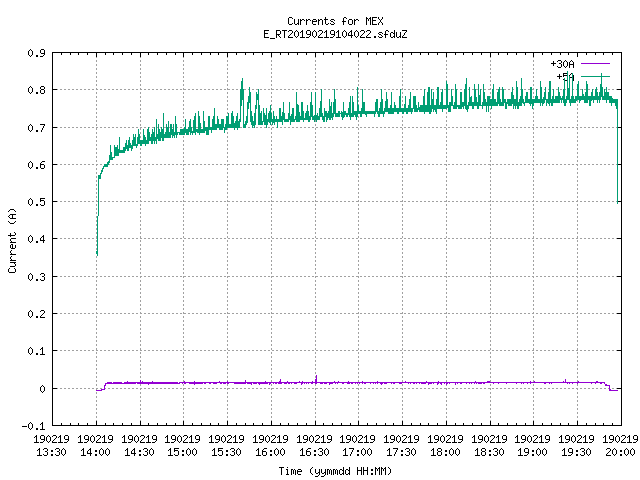Screen dimensions: 640x480
Task: Click the chart title "Currents for MEX"
Action: (x=335, y=21)
